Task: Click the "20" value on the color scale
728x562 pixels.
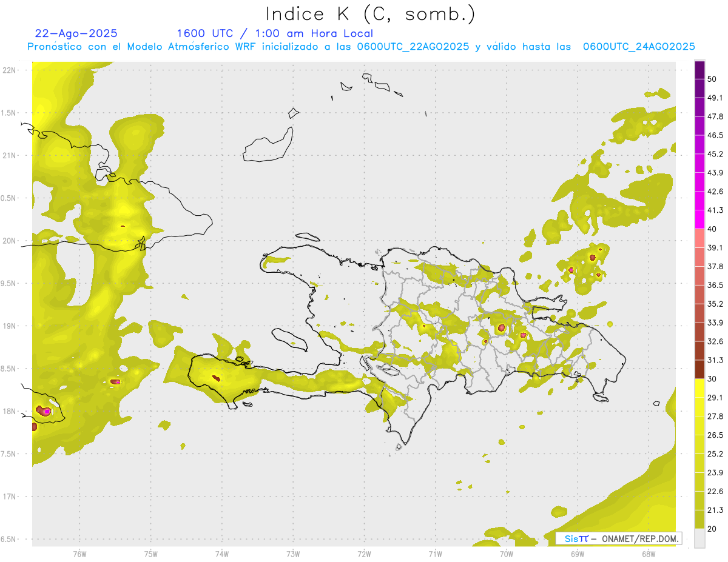Action: coord(712,529)
